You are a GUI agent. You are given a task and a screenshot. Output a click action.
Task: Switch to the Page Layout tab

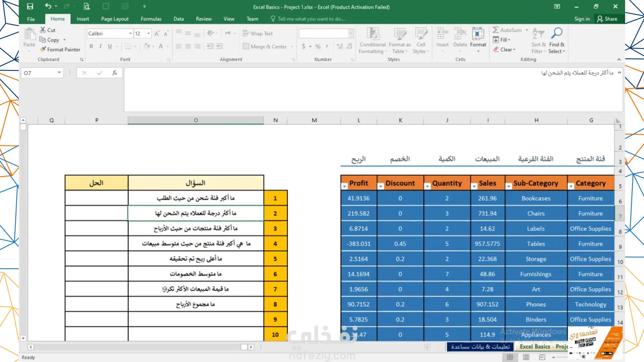pyautogui.click(x=115, y=19)
